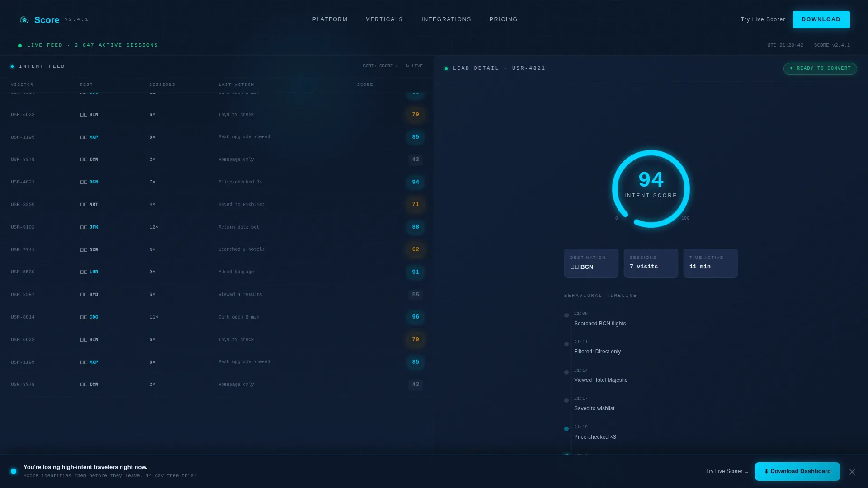Screen dimensions: 868x488
Task: Click the 21:11 timeline marker dot
Action: tap(566, 344)
